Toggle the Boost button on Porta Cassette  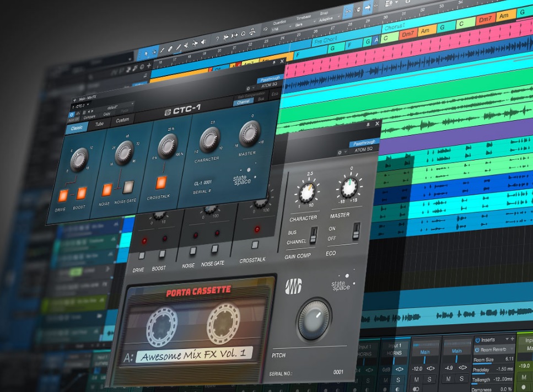coord(162,254)
